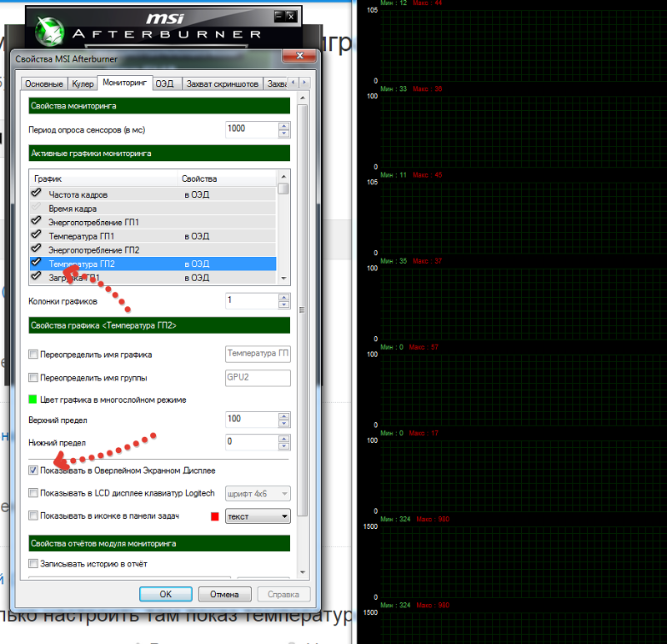
Task: Click the График column header
Action: [x=103, y=179]
